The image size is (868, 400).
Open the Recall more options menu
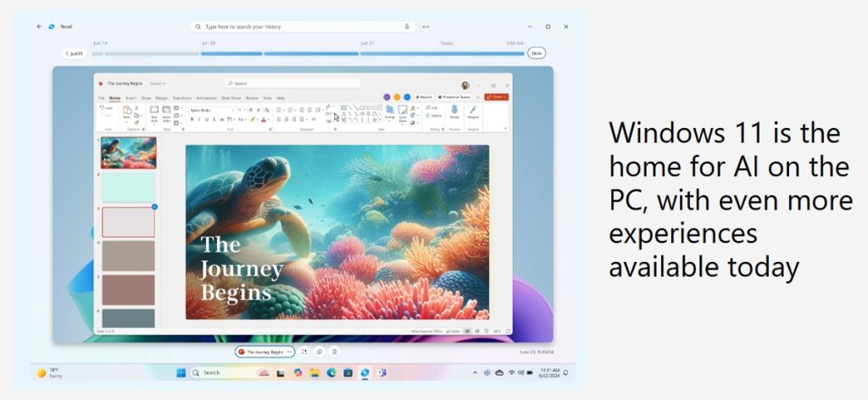[x=426, y=26]
